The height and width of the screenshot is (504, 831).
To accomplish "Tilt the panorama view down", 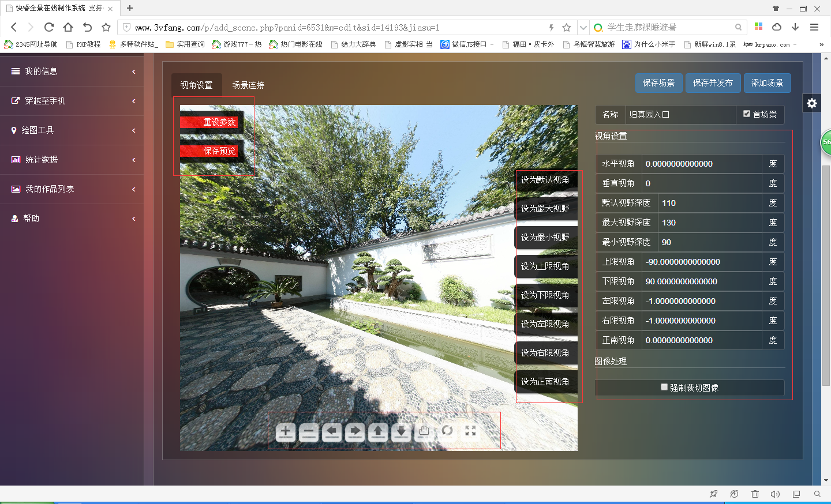I will coord(401,431).
